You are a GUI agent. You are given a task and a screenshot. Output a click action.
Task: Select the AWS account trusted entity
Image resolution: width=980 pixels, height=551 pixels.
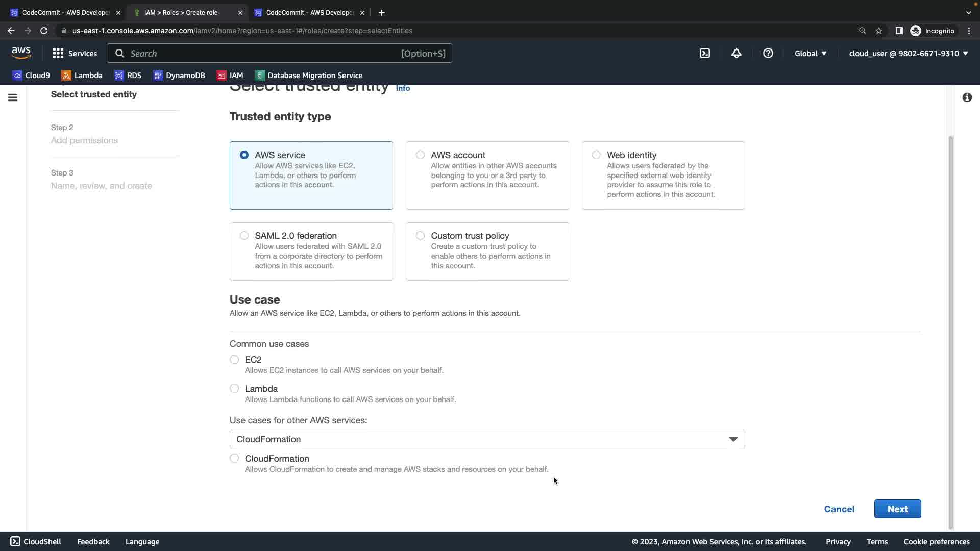coord(420,155)
